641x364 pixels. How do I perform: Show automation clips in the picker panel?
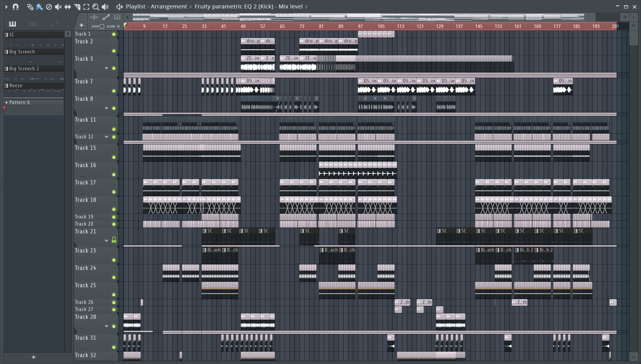pos(55,24)
